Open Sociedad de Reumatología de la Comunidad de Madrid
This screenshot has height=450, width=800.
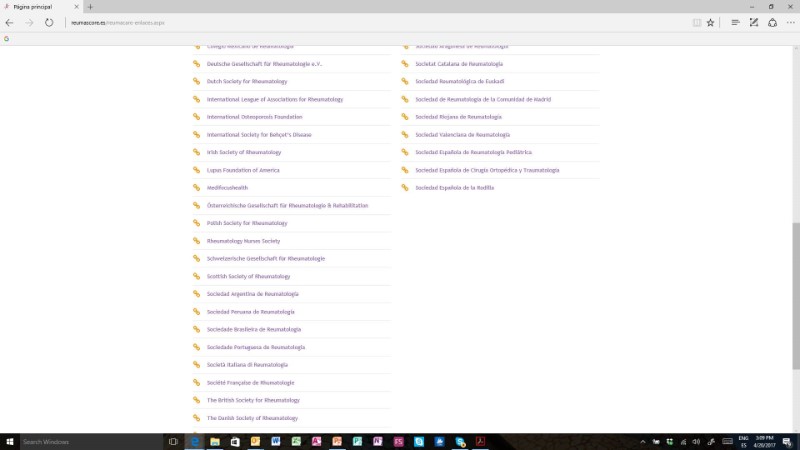coord(483,99)
